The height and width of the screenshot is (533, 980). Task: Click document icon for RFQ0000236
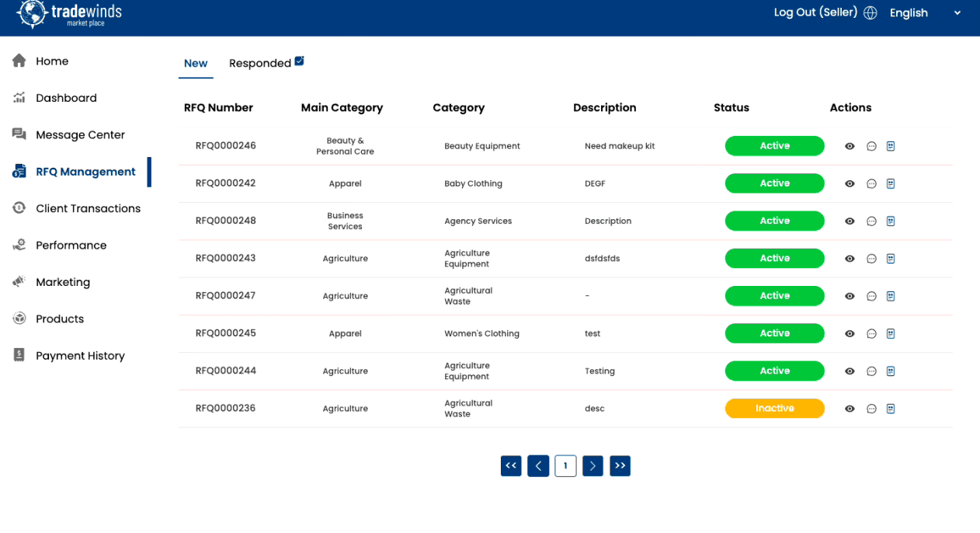(891, 409)
